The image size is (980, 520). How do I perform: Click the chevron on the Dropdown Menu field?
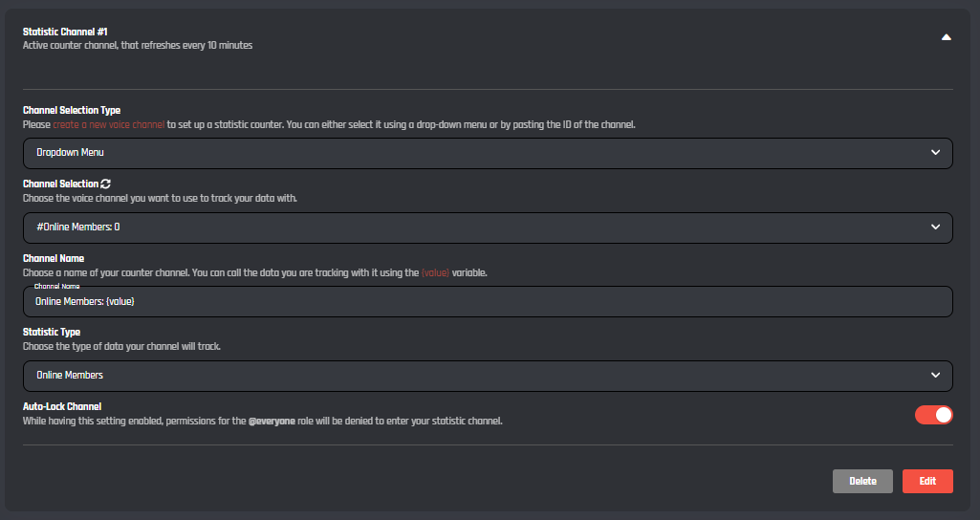tap(935, 152)
